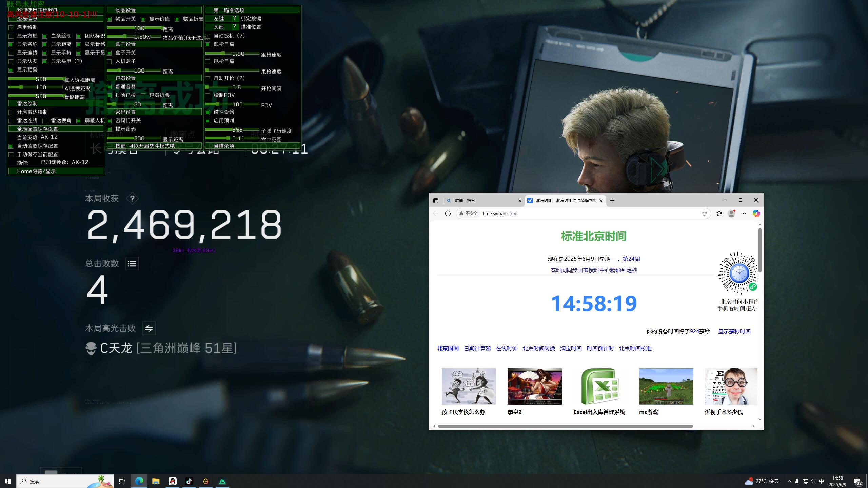This screenshot has width=868, height=488.
Task: Open the 第24周 link
Action: 631,259
